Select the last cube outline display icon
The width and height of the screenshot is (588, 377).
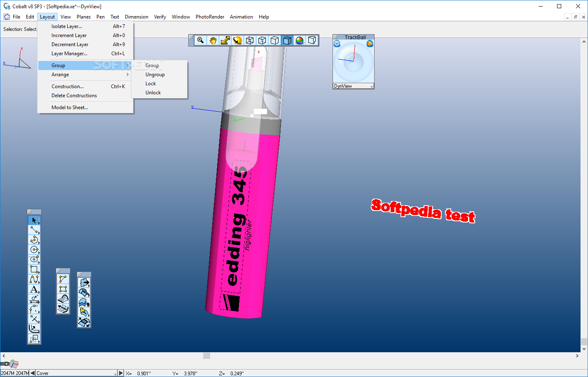[312, 40]
